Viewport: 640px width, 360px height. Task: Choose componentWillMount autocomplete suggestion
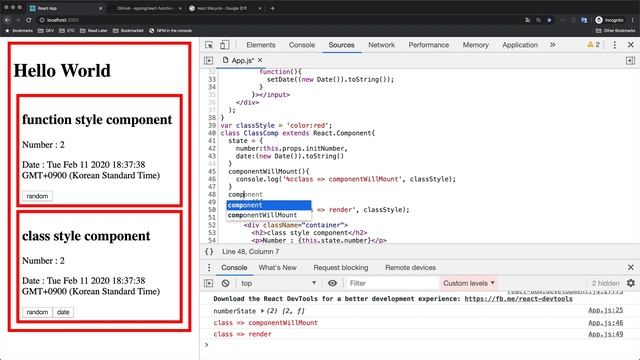[x=269, y=215]
